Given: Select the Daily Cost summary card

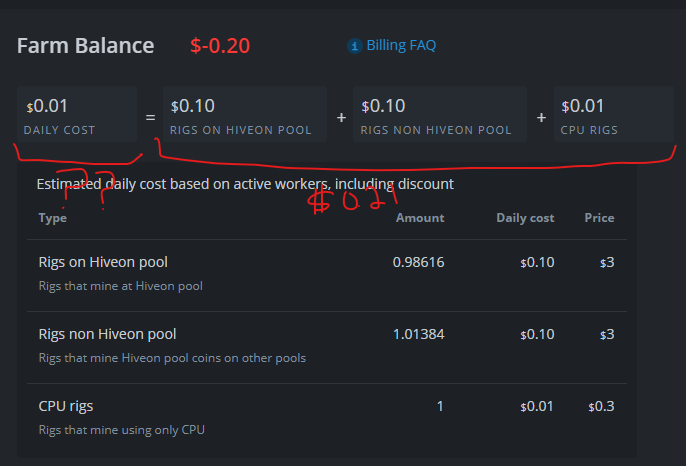Looking at the screenshot, I should [x=77, y=114].
